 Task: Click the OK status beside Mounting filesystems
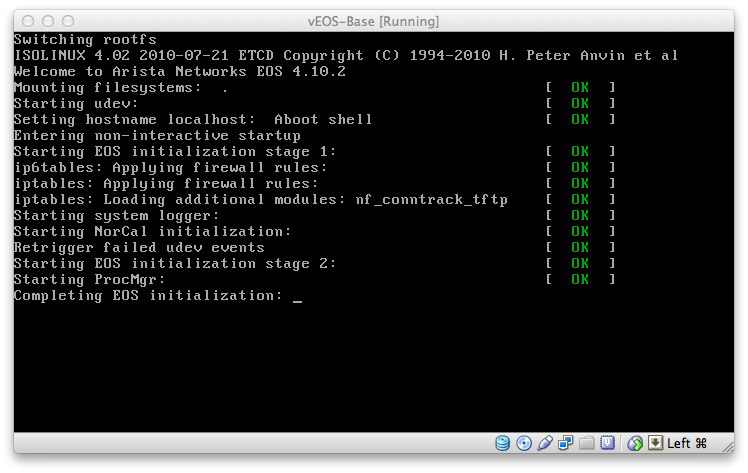[580, 87]
